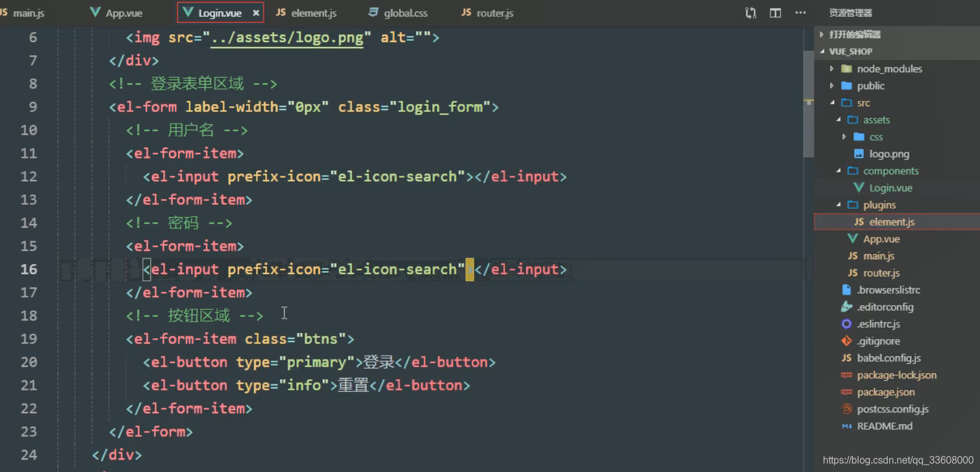
Task: Open README.md in the explorer tree
Action: click(885, 426)
